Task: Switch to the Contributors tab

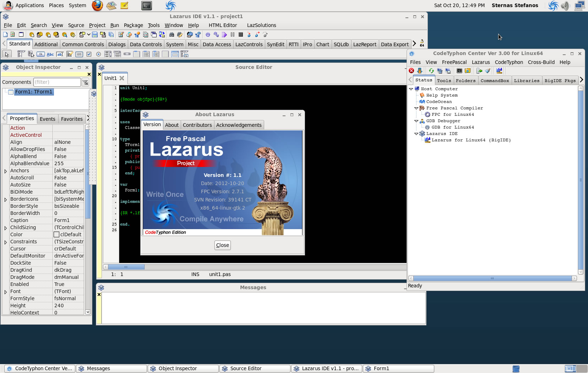Action: point(197,125)
